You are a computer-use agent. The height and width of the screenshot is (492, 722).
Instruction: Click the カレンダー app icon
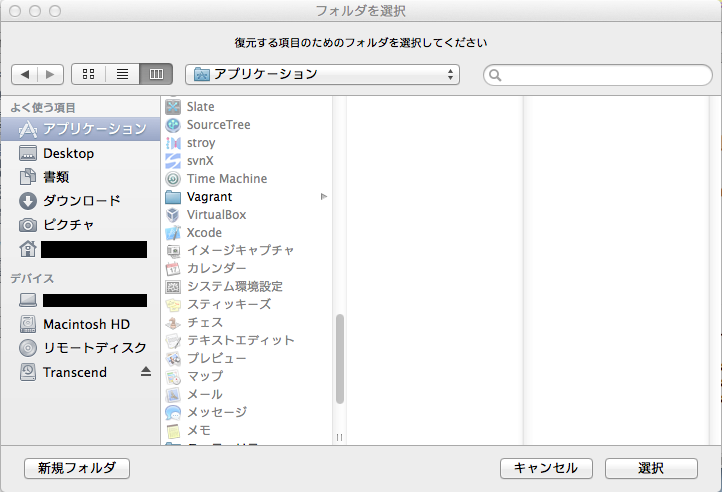pos(173,269)
